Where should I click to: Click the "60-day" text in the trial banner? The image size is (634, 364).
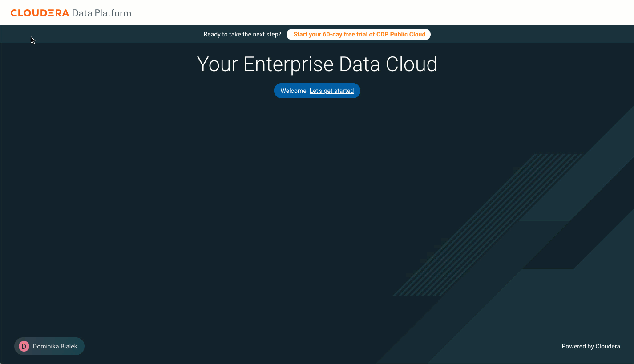tap(332, 34)
